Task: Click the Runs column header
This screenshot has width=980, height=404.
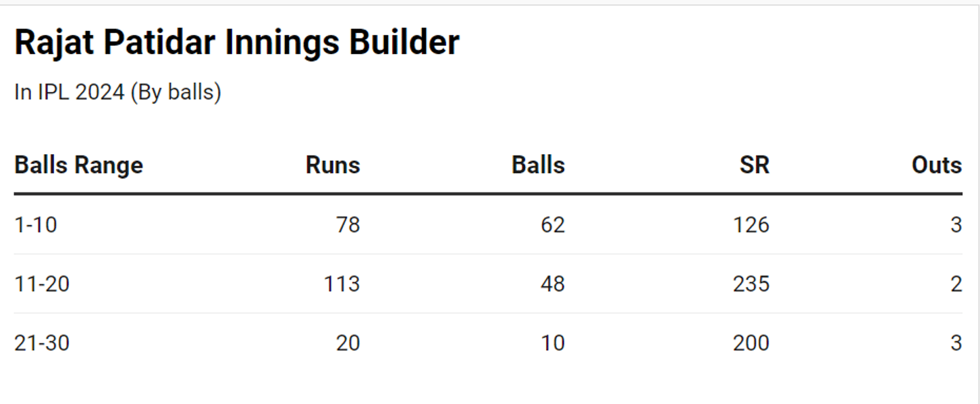Action: 333,165
